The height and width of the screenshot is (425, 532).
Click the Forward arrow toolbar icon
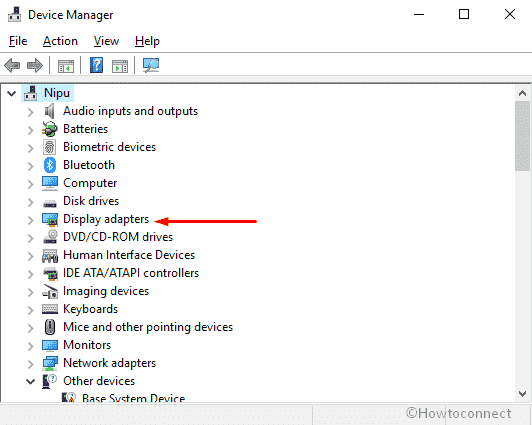coord(35,65)
